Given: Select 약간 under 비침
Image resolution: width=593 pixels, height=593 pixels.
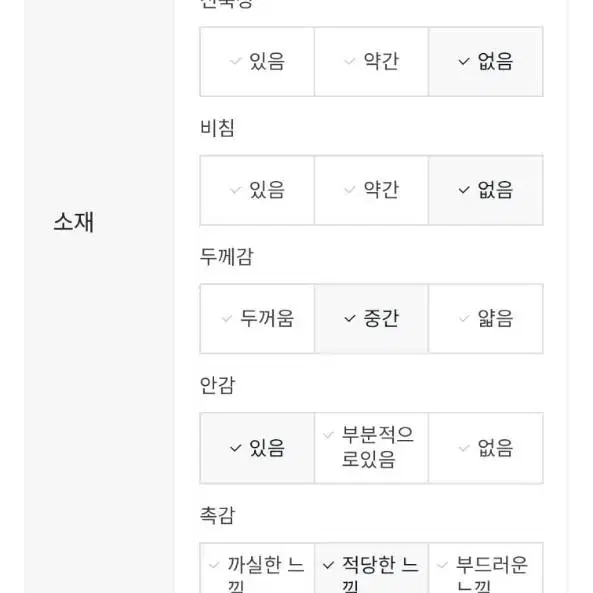Looking at the screenshot, I should point(371,190).
